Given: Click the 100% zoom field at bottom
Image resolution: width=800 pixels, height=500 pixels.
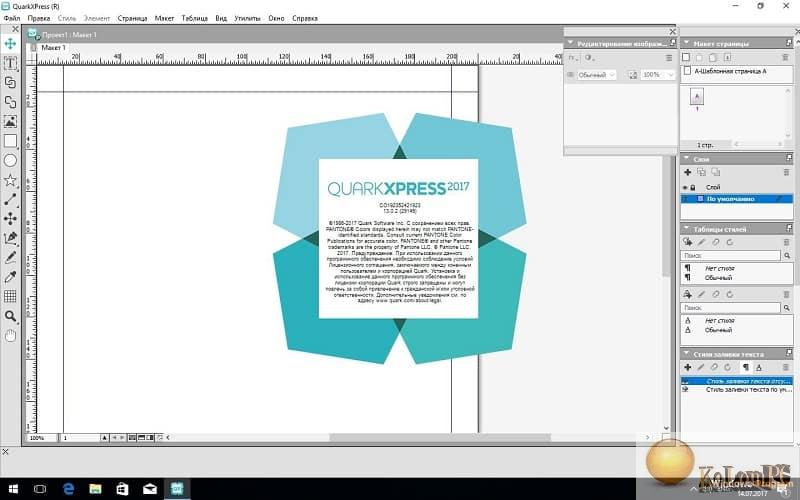Looking at the screenshot, I should coord(42,438).
